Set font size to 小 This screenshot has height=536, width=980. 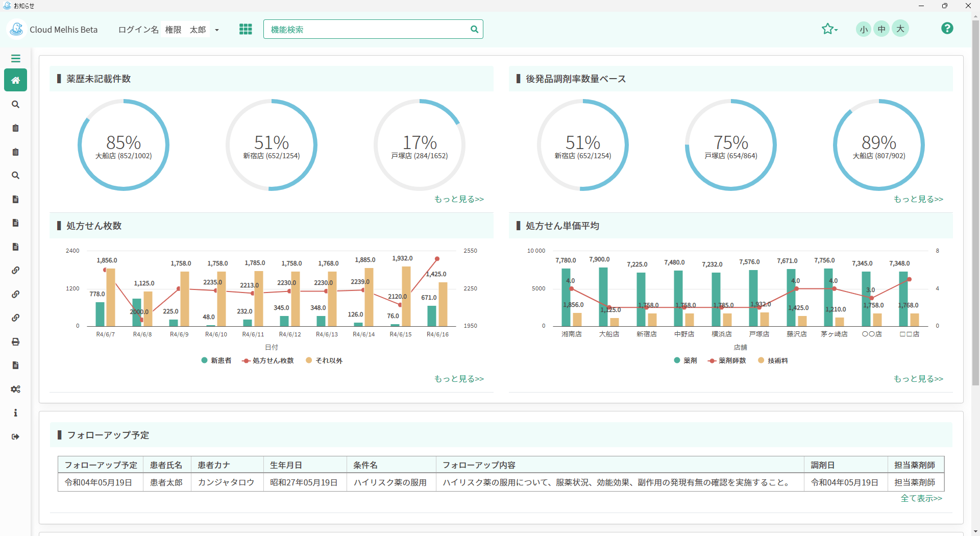pos(863,29)
